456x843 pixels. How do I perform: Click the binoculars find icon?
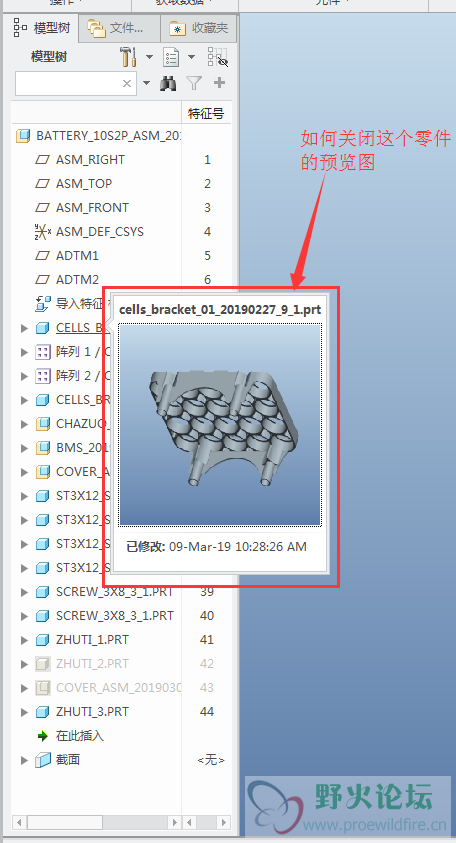pos(168,83)
